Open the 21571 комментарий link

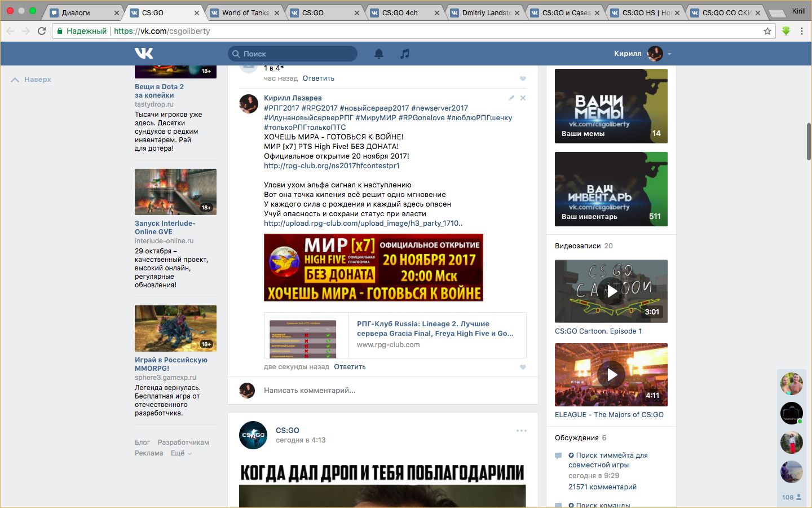coord(602,487)
